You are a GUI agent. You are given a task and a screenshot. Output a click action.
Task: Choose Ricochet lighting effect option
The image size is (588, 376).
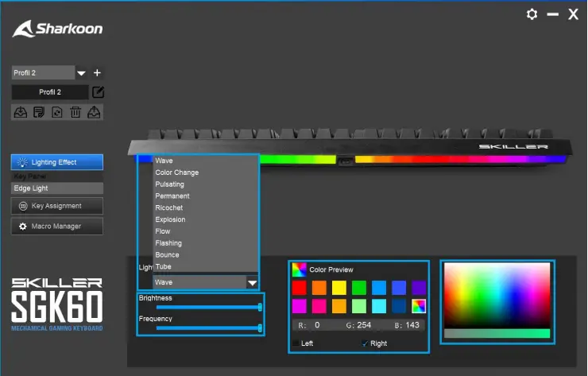click(x=170, y=207)
